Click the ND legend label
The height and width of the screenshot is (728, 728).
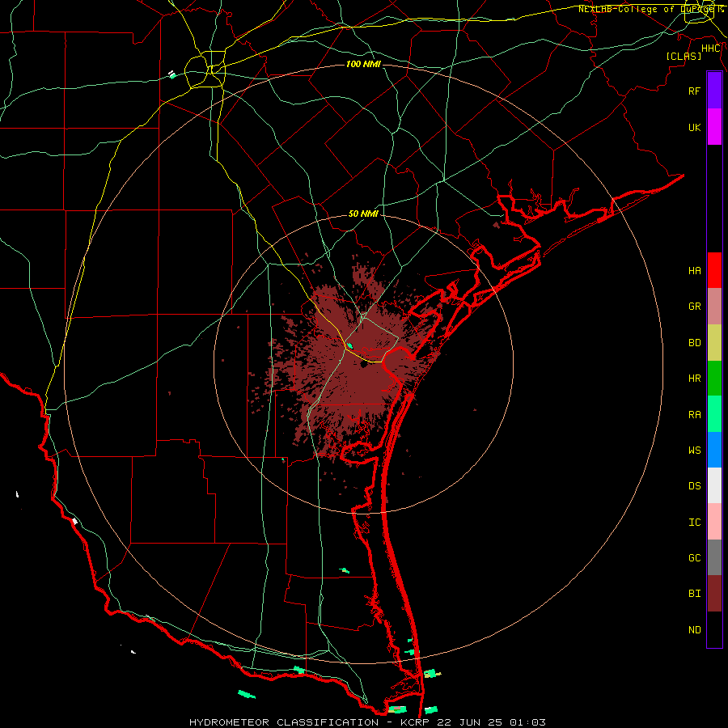(x=695, y=630)
